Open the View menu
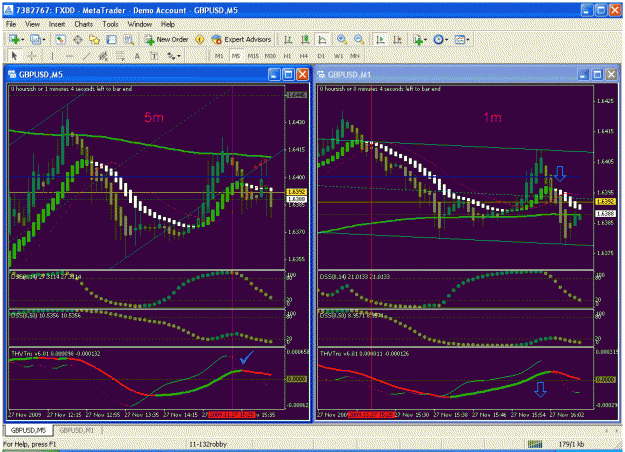The height and width of the screenshot is (452, 625). [32, 24]
